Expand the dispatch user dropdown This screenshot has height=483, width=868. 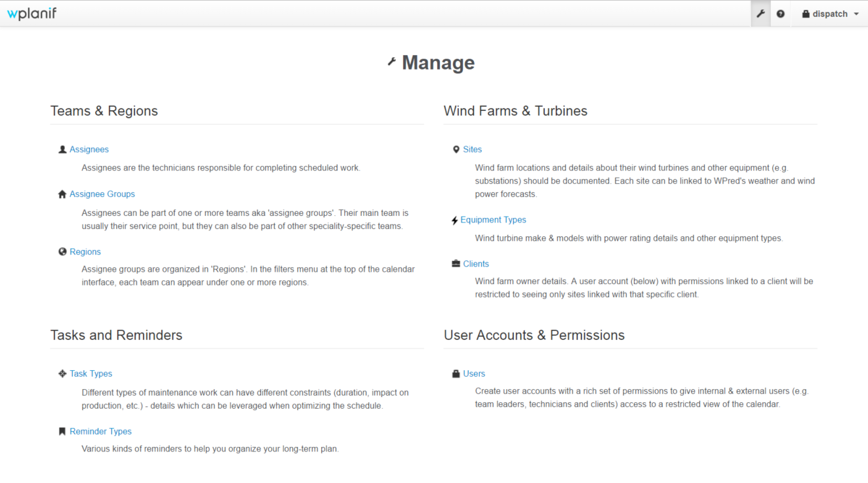(830, 14)
